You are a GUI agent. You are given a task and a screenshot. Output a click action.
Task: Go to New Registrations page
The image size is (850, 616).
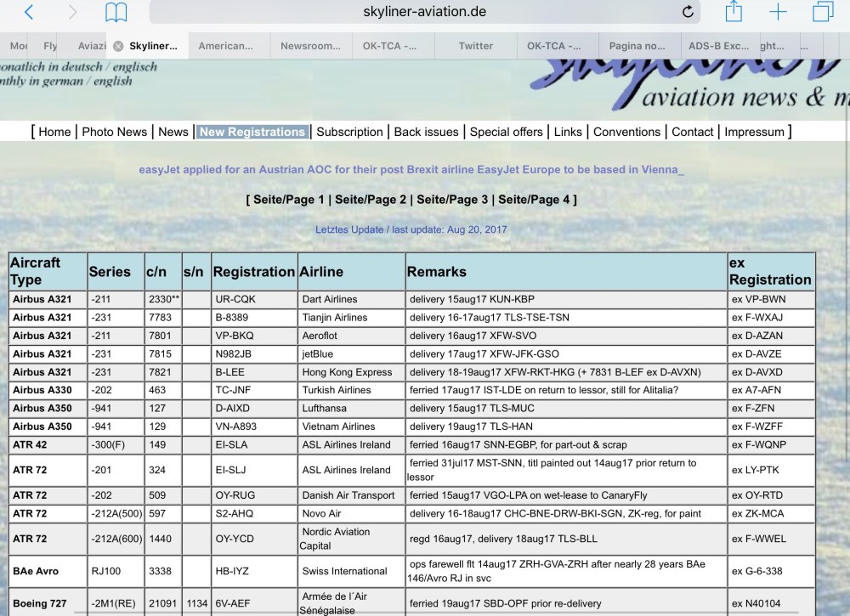point(252,132)
